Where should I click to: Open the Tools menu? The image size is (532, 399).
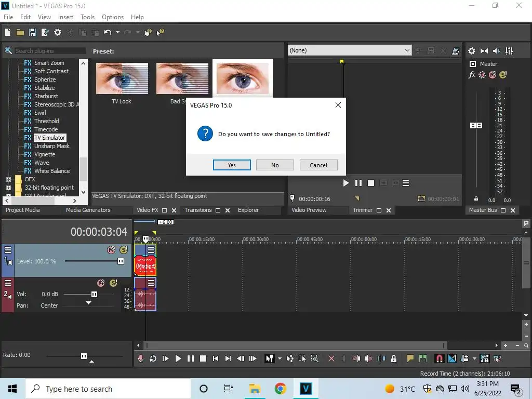[87, 17]
